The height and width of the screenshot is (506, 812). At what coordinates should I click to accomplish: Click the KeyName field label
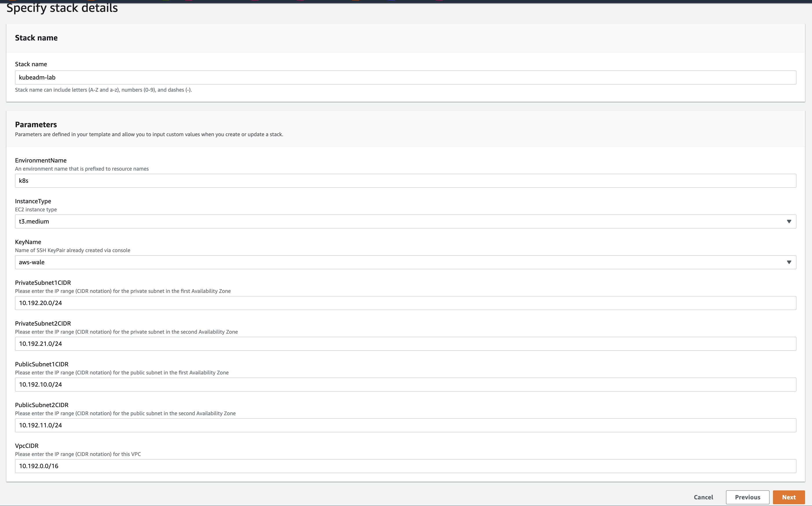(x=28, y=242)
